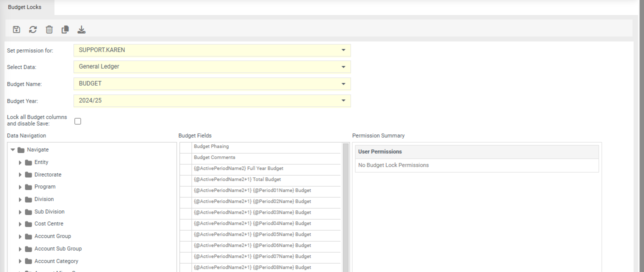
Task: Click the User Permissions column header
Action: 477,152
